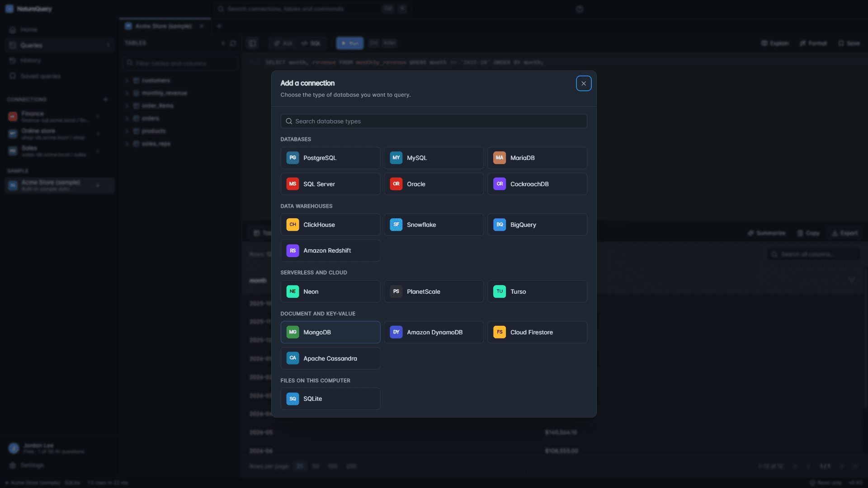Select the Snowflake warehouse tile

(434, 225)
